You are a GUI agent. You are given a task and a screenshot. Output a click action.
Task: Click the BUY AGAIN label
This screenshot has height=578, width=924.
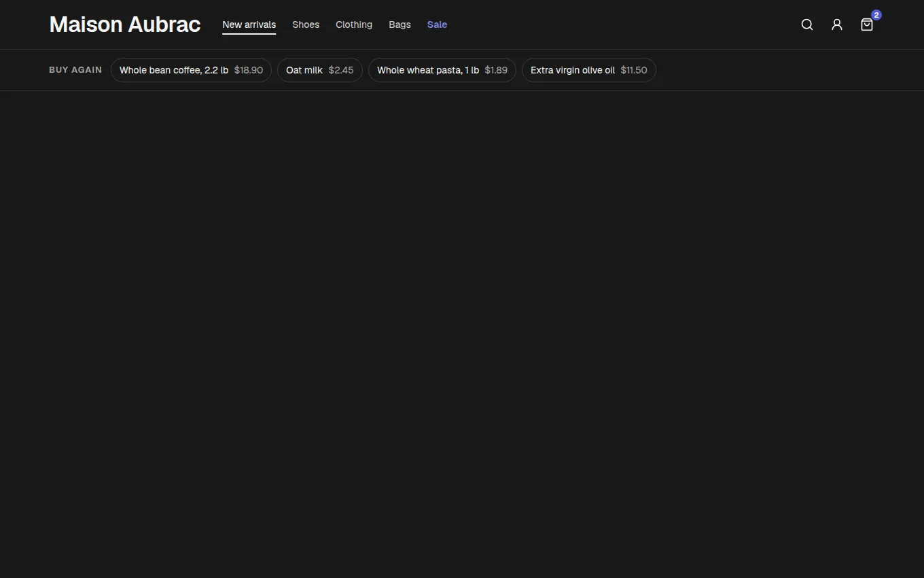click(75, 70)
